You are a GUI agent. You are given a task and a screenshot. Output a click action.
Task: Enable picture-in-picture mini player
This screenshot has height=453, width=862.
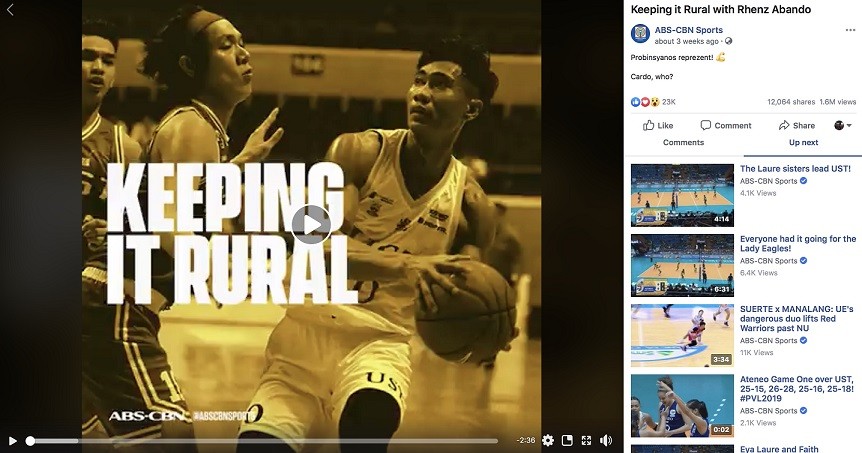567,440
